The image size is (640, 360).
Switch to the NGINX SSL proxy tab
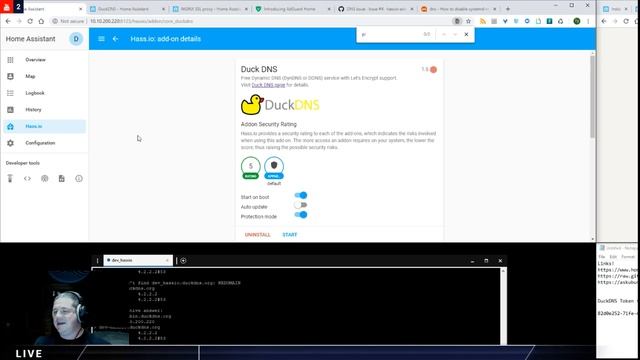(x=211, y=9)
